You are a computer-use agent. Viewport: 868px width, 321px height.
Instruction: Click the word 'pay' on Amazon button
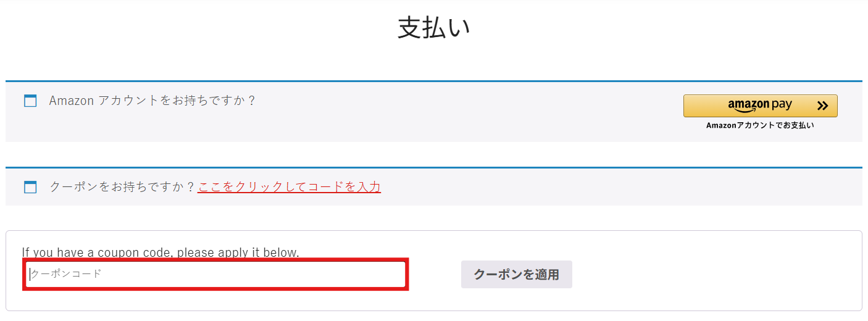click(x=782, y=105)
